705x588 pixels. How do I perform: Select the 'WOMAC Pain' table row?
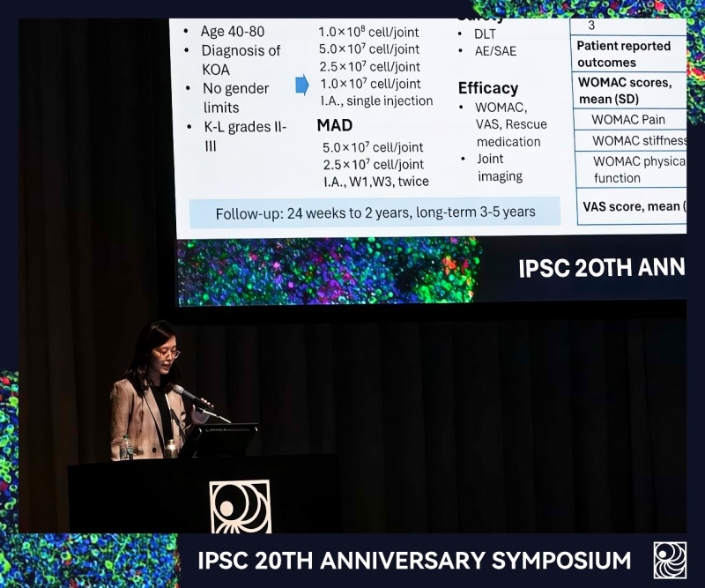tap(630, 120)
